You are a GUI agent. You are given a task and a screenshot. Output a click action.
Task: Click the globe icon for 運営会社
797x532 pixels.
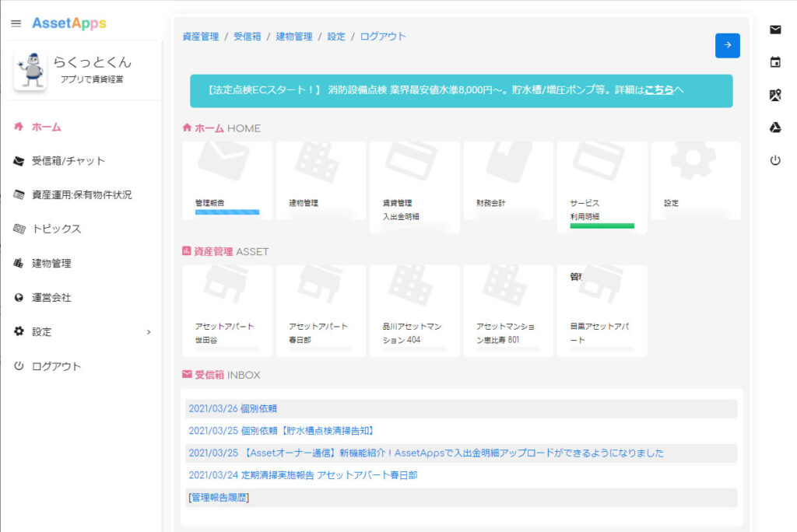click(19, 298)
